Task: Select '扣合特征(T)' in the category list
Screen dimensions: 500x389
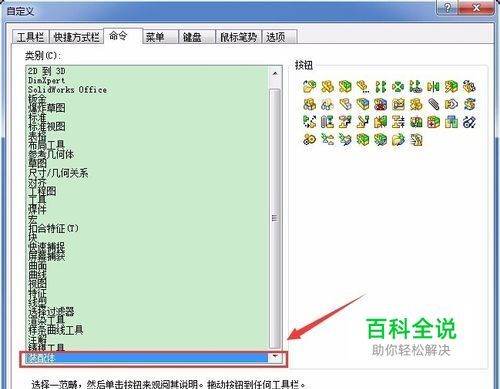Action: (53, 228)
